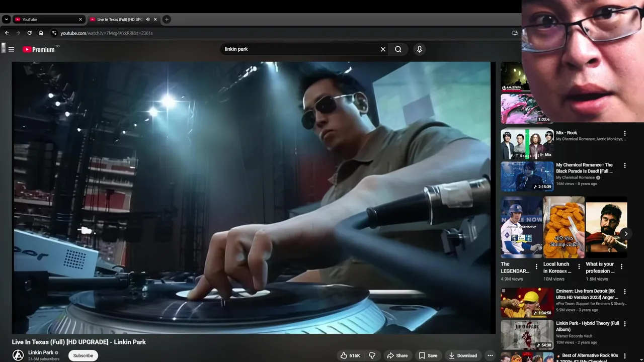Open options for 'What is your profession' Short

[x=621, y=267]
